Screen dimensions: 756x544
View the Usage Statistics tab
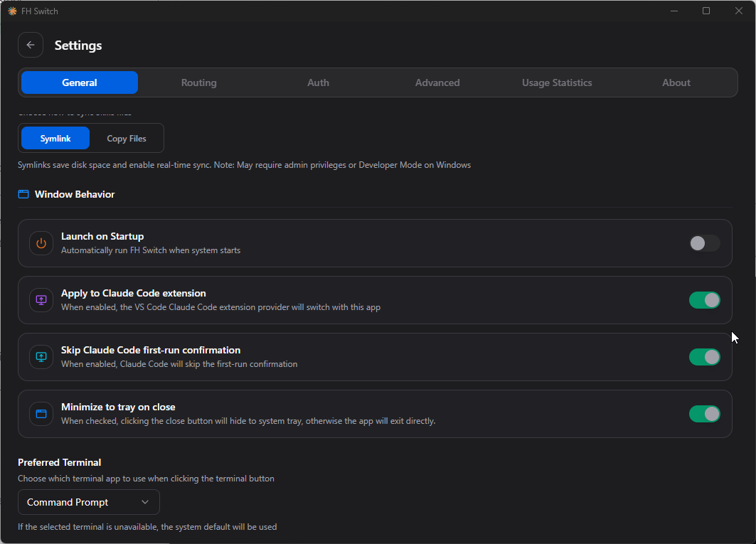(x=557, y=82)
